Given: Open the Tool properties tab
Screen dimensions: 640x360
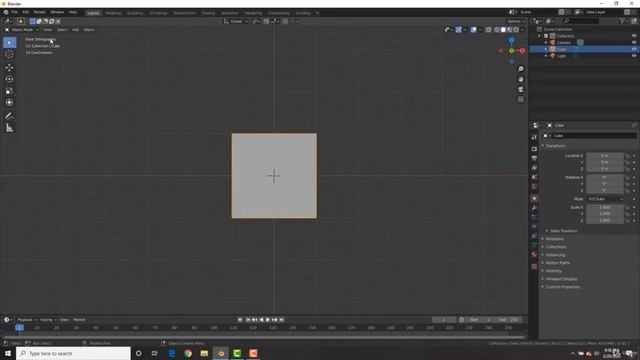Looking at the screenshot, I should [x=534, y=137].
